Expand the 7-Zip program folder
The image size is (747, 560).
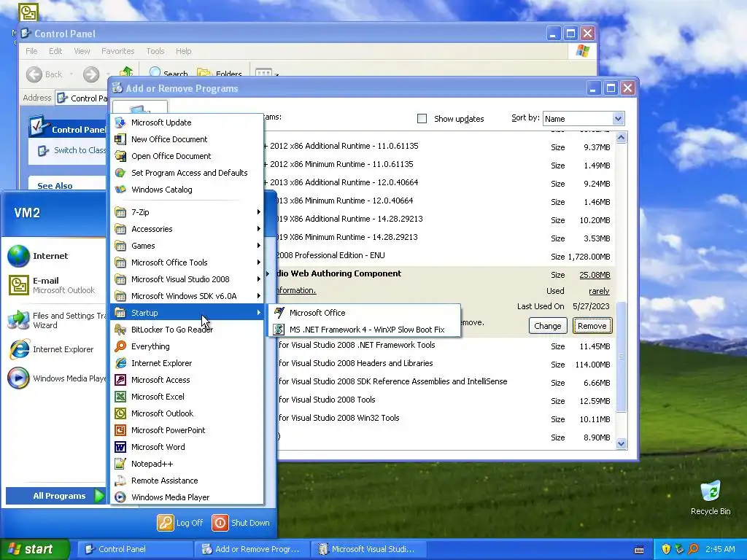click(x=187, y=212)
